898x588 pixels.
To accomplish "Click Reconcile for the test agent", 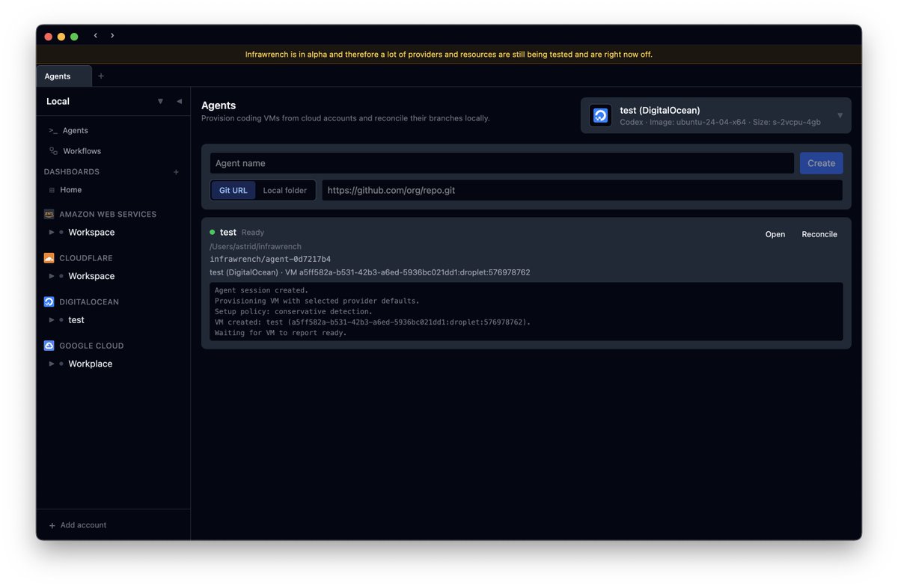I will point(819,234).
